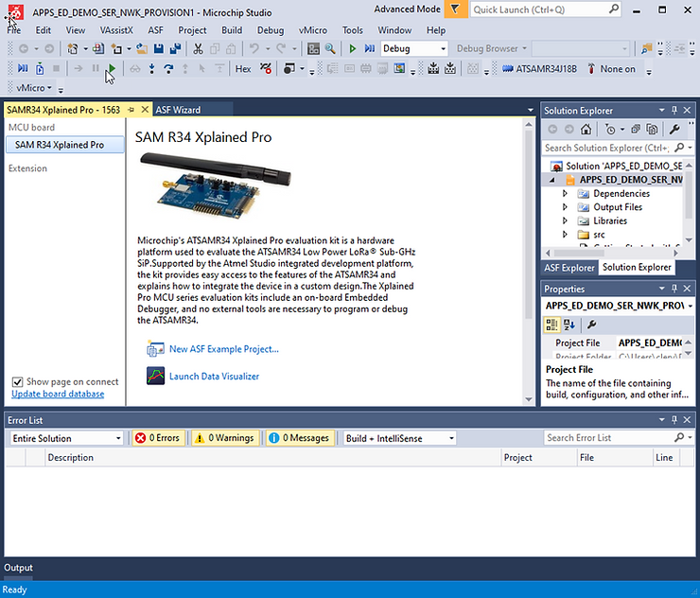Open the Build menu

click(x=232, y=30)
